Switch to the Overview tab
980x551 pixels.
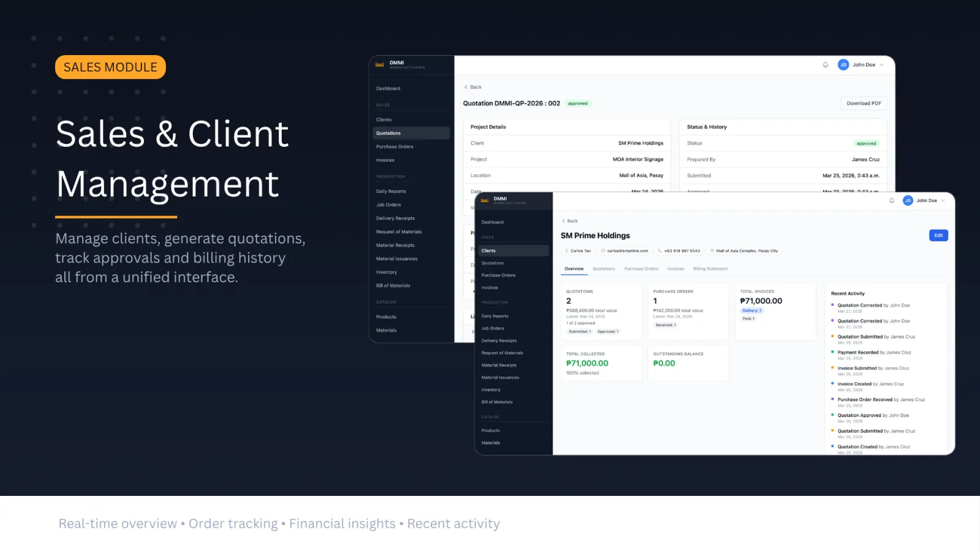click(574, 269)
